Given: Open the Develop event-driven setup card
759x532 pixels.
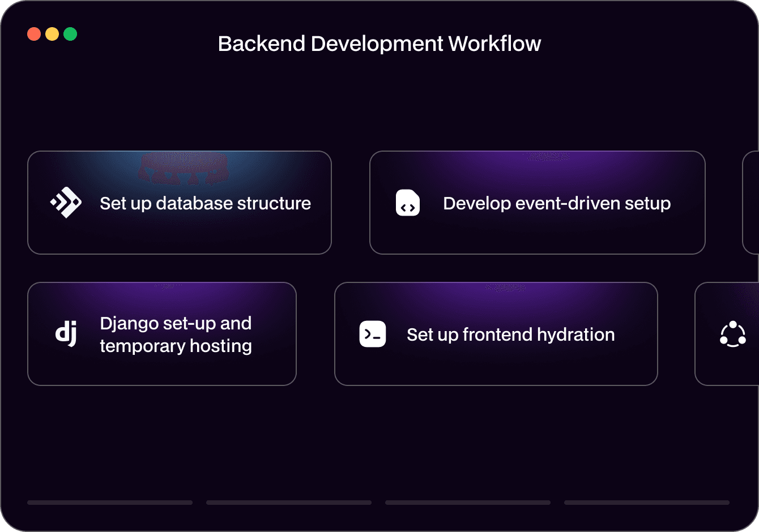Looking at the screenshot, I should pos(538,202).
